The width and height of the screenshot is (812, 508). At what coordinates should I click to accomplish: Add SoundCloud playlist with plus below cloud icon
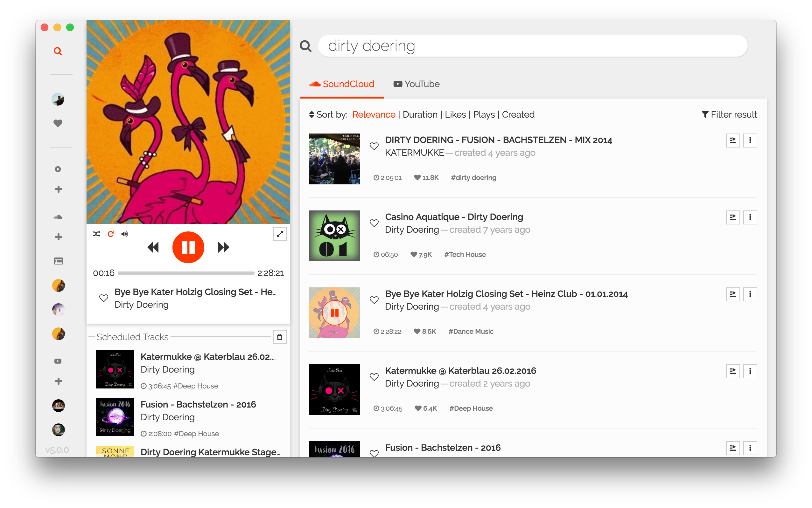[58, 237]
